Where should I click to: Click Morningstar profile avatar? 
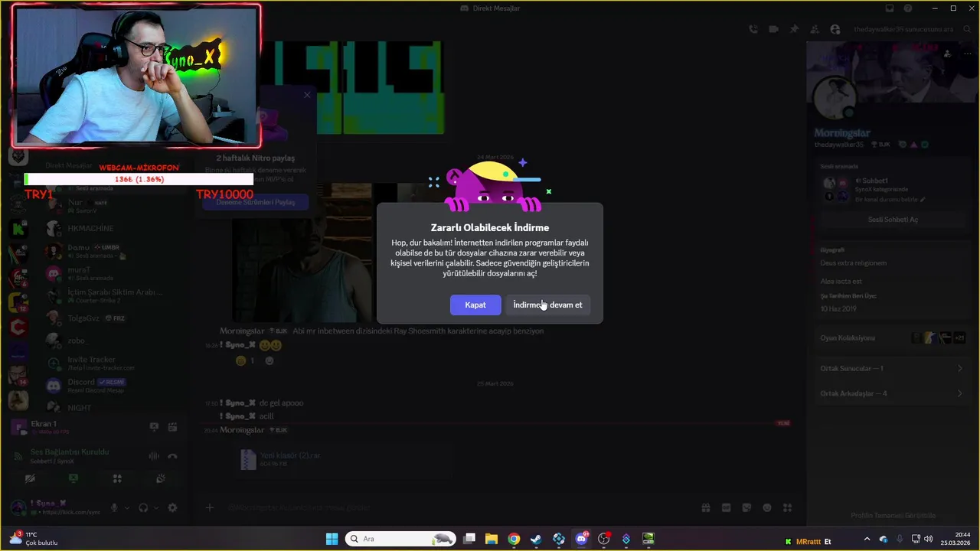pyautogui.click(x=834, y=99)
